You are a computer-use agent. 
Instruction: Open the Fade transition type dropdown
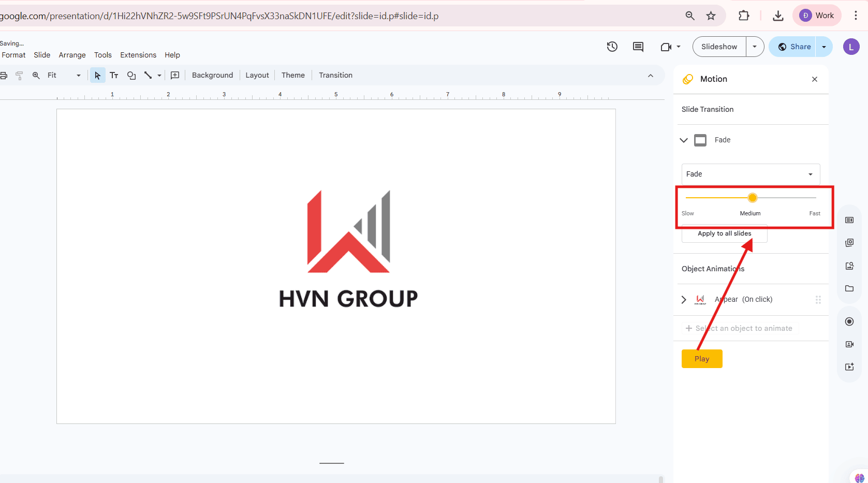coord(751,174)
